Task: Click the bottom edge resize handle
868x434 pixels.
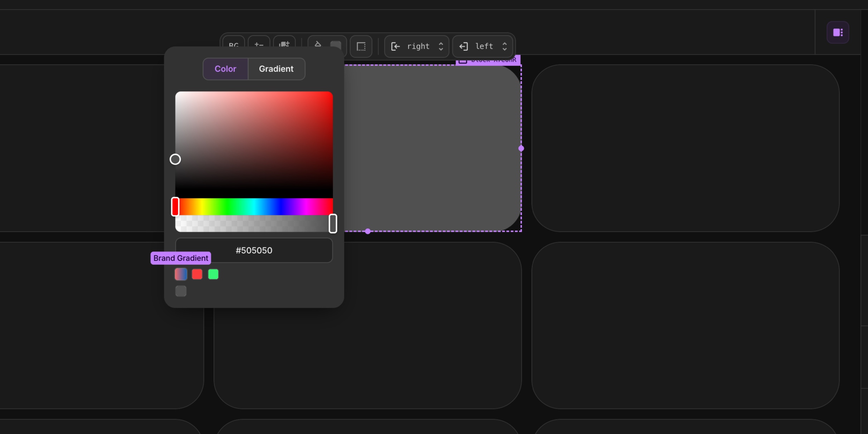Action: pos(368,231)
